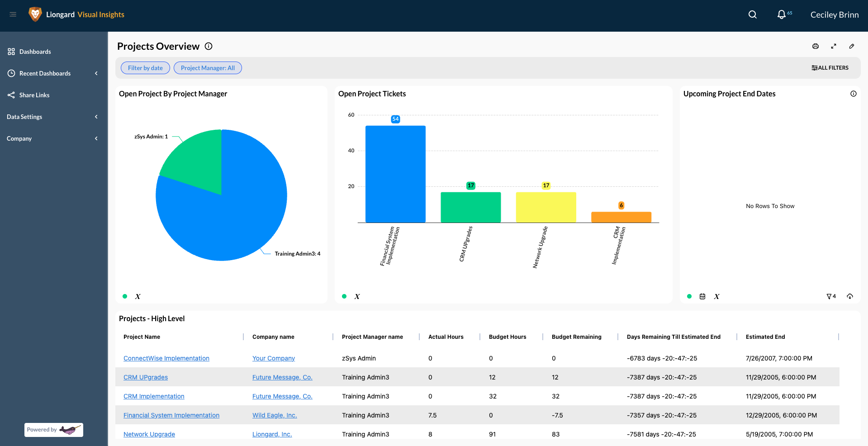Click green status dot under Open Project Tickets
This screenshot has width=868, height=446.
tap(344, 296)
